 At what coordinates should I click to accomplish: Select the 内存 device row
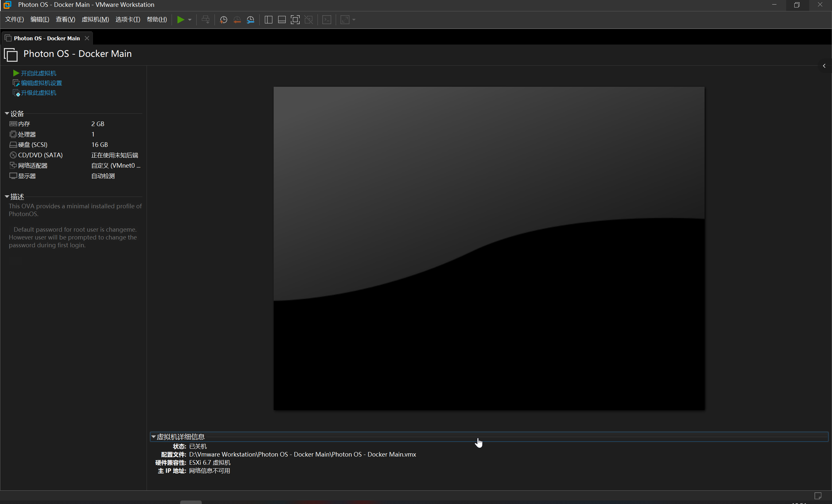click(x=75, y=124)
